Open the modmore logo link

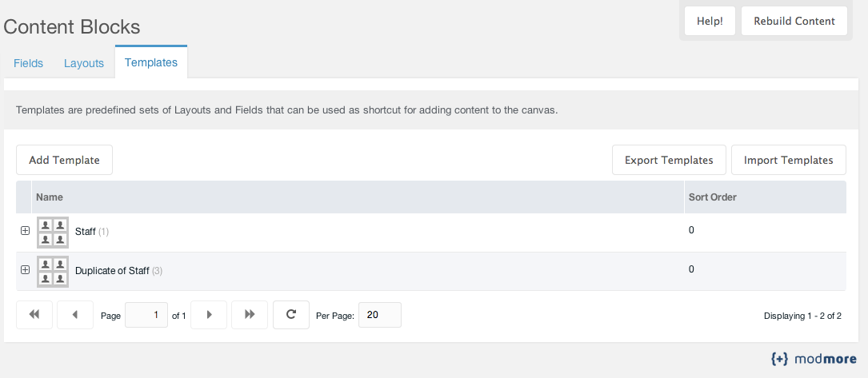coord(814,359)
